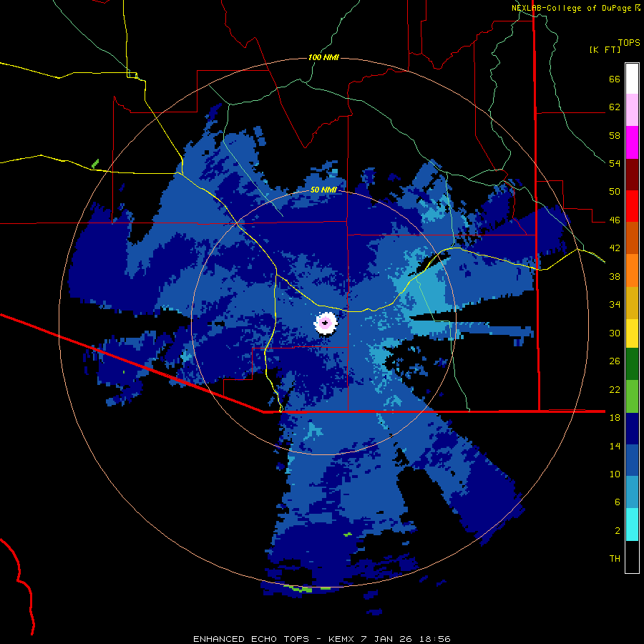
Task: Click the 2 legend value
Action: coord(618,531)
